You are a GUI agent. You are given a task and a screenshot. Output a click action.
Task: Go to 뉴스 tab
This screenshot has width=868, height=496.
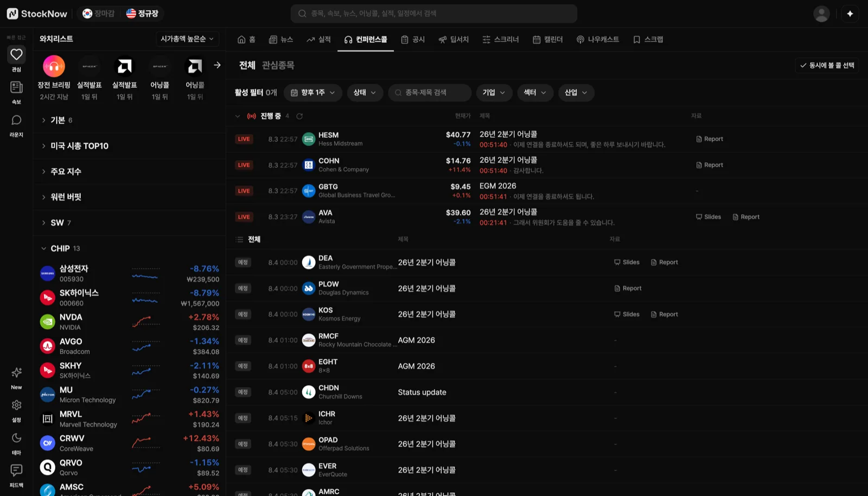click(282, 40)
